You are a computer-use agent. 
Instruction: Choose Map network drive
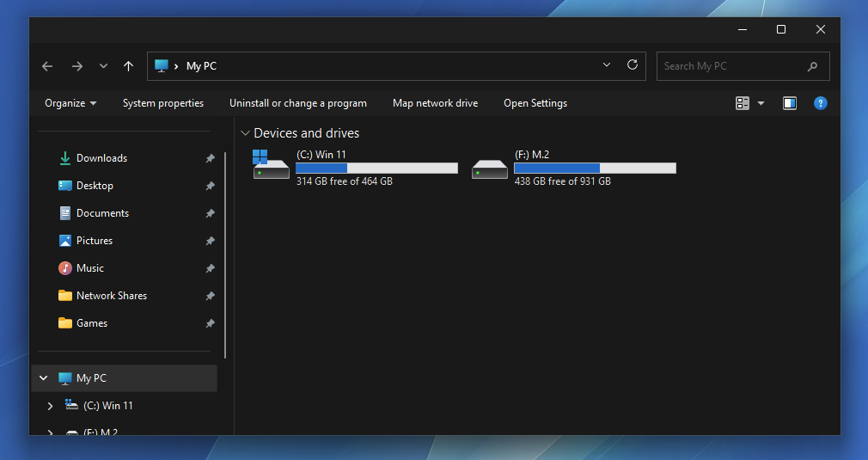[x=435, y=103]
